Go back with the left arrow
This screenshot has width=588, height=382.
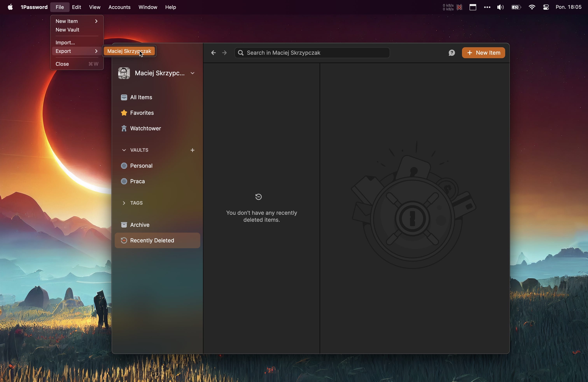pos(213,53)
